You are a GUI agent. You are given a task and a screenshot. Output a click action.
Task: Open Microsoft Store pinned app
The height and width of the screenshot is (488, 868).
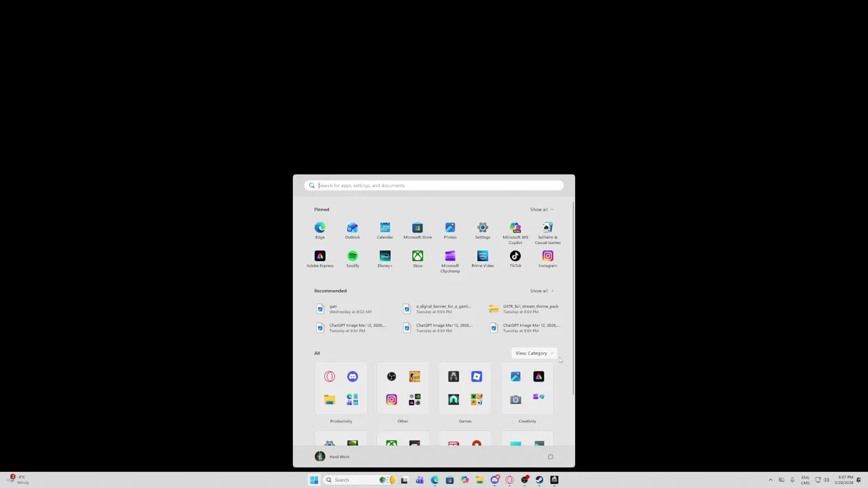click(x=418, y=230)
